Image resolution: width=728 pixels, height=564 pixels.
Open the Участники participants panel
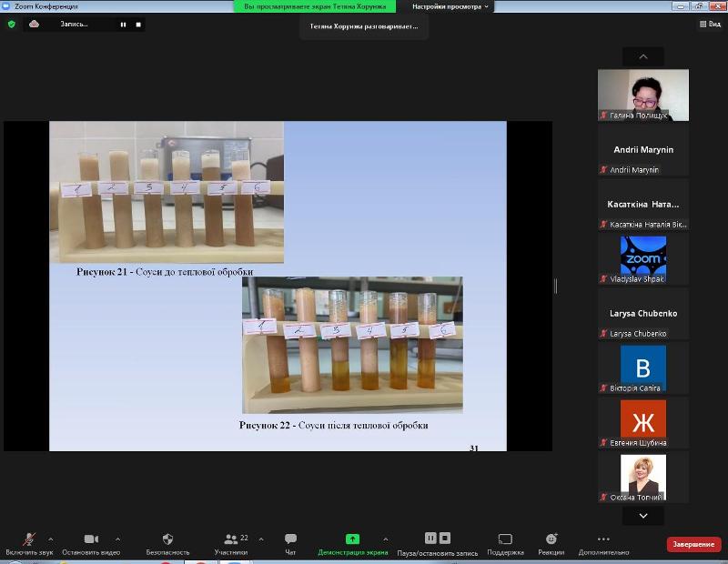pos(231,539)
